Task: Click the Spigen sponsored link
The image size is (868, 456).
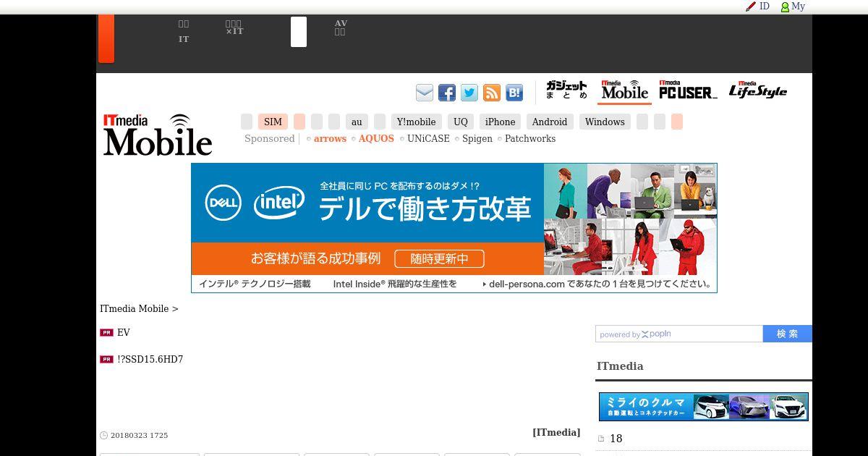Action: [x=477, y=138]
